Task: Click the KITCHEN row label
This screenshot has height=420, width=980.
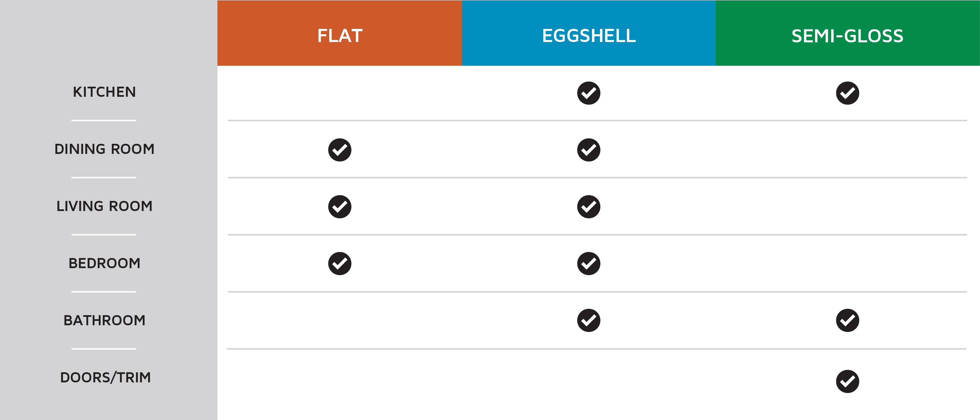Action: pos(104,92)
